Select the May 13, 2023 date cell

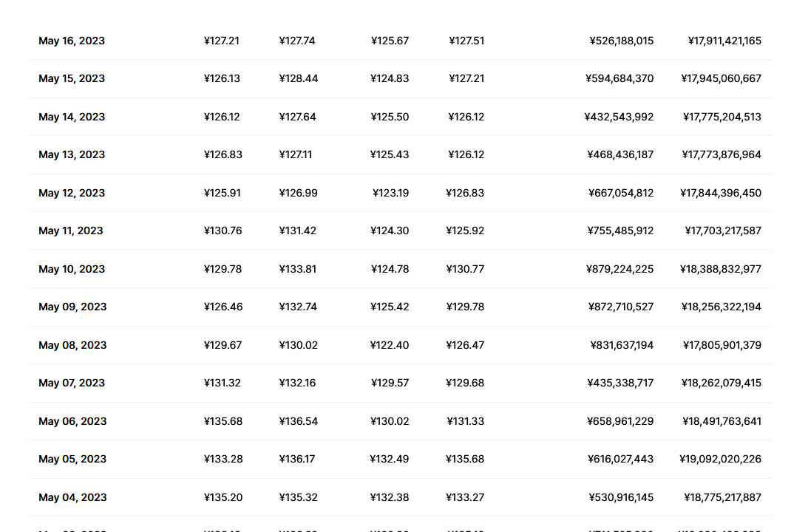pyautogui.click(x=72, y=154)
